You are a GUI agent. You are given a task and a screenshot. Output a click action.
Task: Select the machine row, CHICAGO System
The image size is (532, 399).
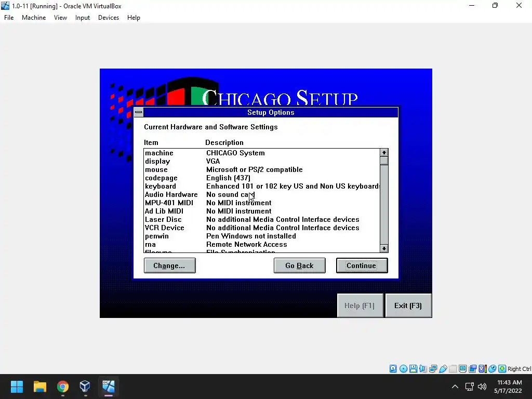[262, 153]
